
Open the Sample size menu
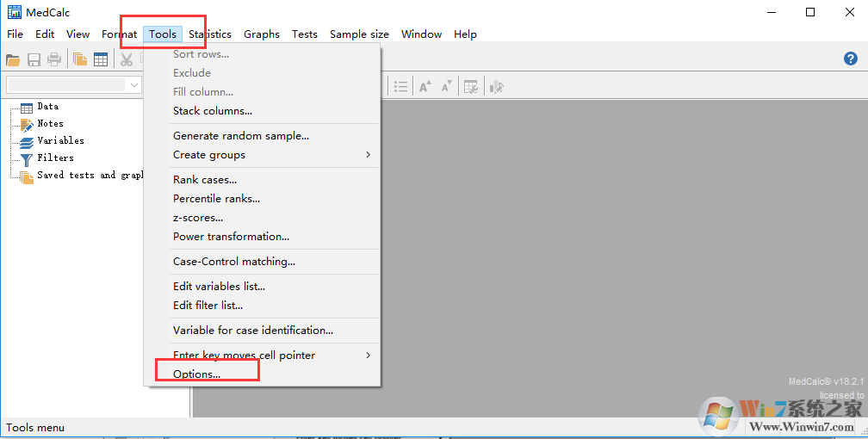click(359, 34)
